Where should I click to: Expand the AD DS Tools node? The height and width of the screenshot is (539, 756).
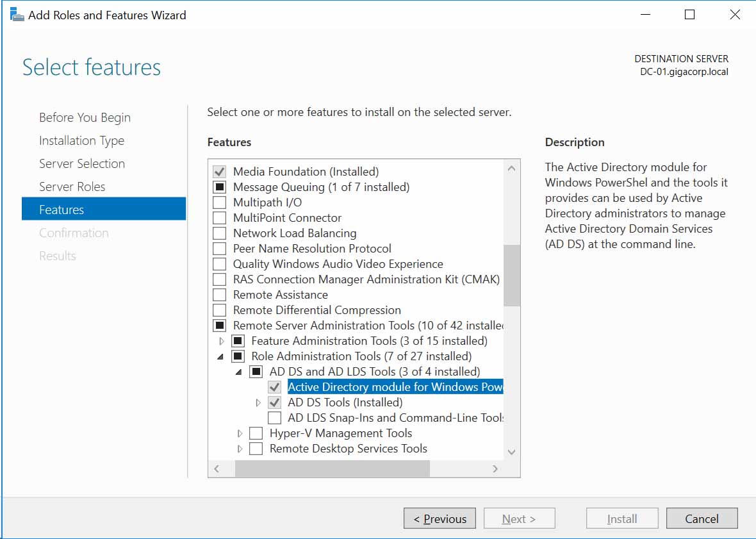(257, 402)
